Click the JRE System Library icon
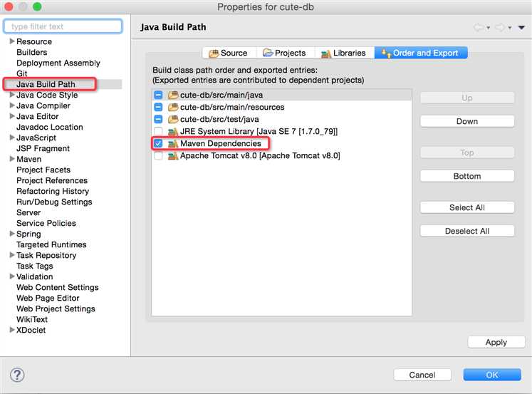532x394 pixels. [173, 132]
